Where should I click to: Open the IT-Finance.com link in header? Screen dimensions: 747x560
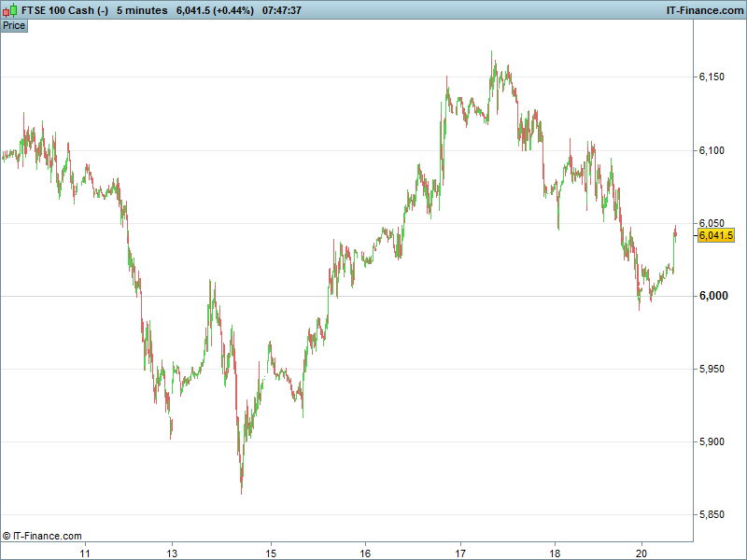click(x=703, y=10)
